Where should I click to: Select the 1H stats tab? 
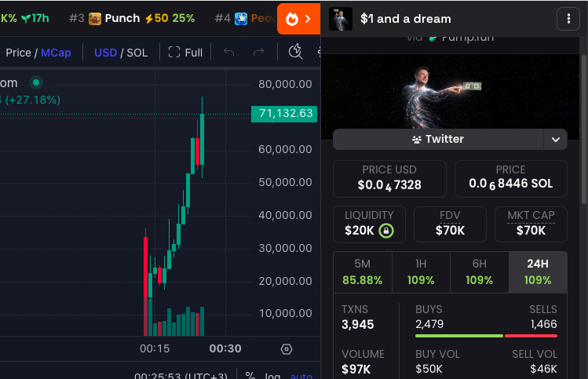pyautogui.click(x=421, y=271)
